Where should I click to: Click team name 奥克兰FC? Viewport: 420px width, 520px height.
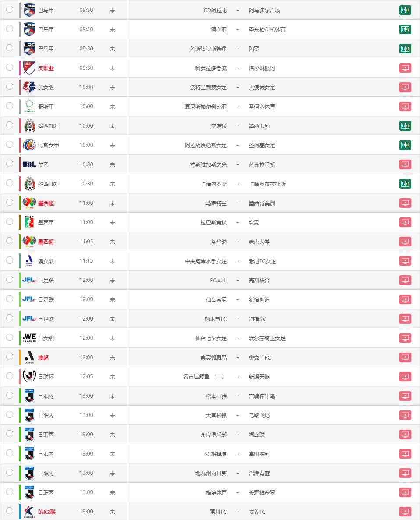(260, 357)
